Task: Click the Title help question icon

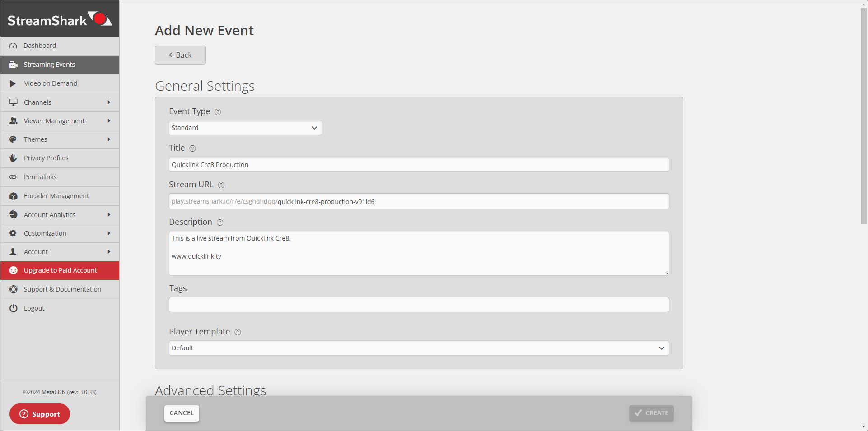Action: [192, 148]
